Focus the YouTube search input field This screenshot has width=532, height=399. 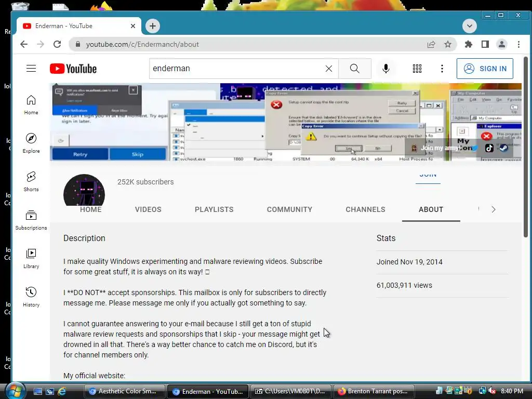[x=236, y=69]
